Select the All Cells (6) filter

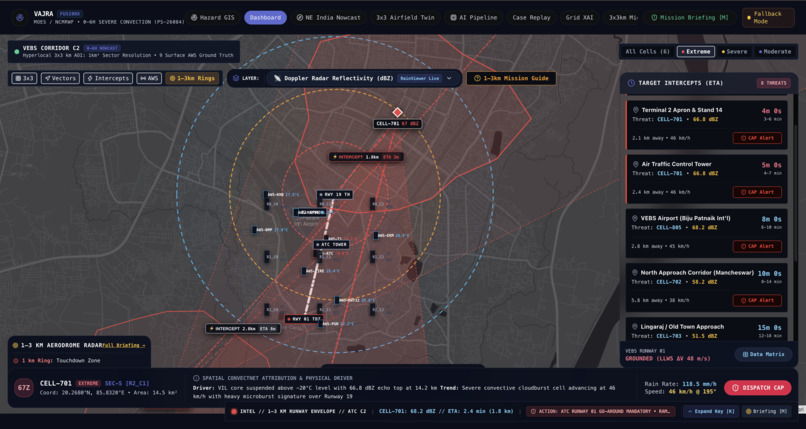pos(647,51)
